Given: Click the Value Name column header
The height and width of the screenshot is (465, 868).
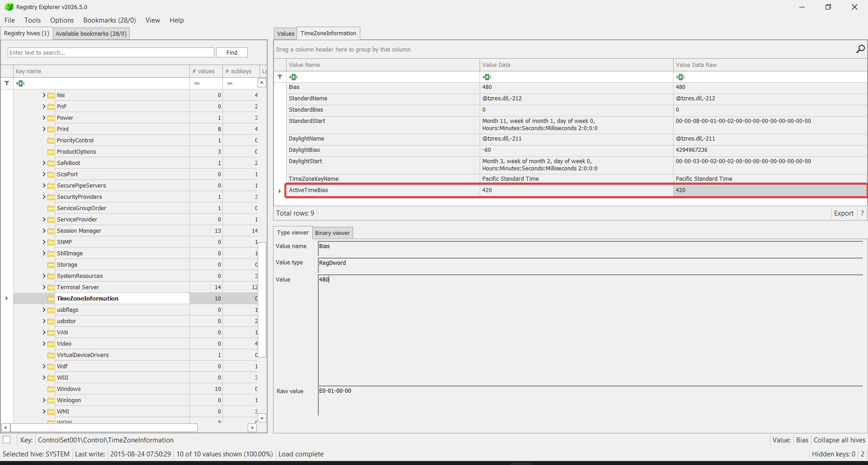Looking at the screenshot, I should coord(383,65).
